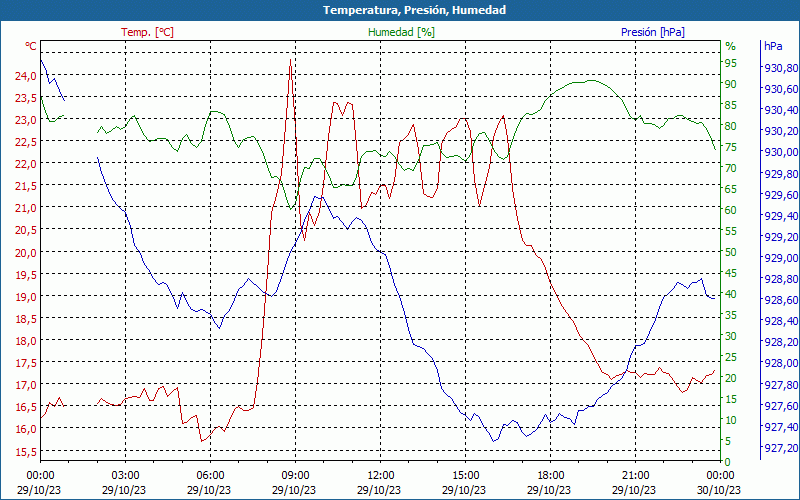Click the 23,5 temperature axis value
Image resolution: width=800 pixels, height=500 pixels.
[26, 98]
